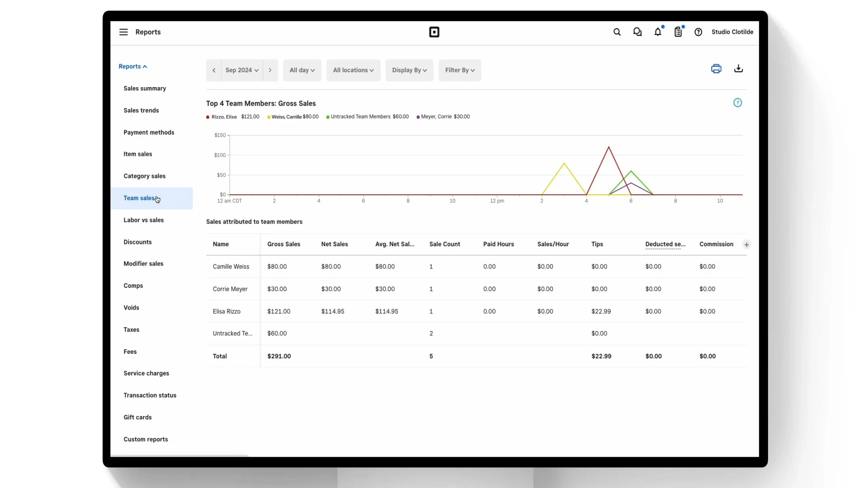Open chart help info icon
Viewport: 868px width, 488px height.
737,103
